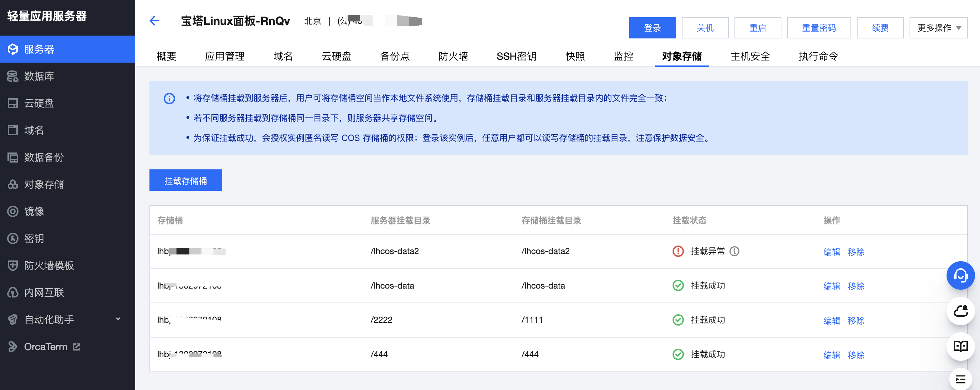
Task: Open the 更多操作 dropdown
Action: (938, 28)
